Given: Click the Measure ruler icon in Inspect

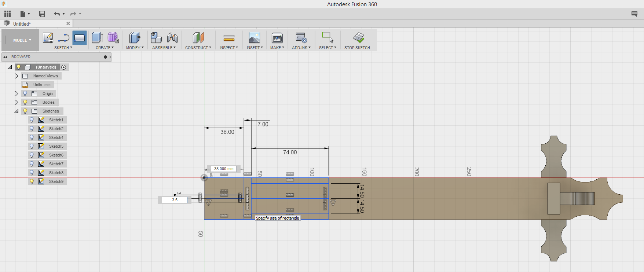Looking at the screenshot, I should coord(229,38).
